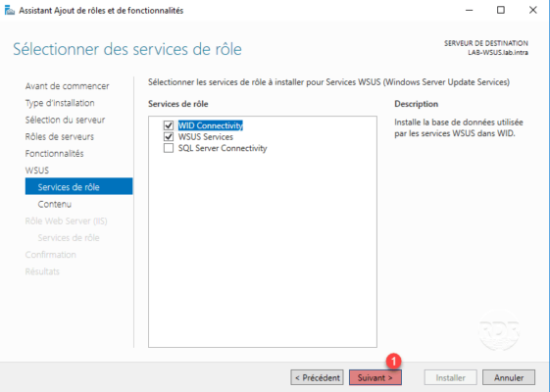The height and width of the screenshot is (392, 550).
Task: Go to the Avant de commencer step
Action: [67, 86]
